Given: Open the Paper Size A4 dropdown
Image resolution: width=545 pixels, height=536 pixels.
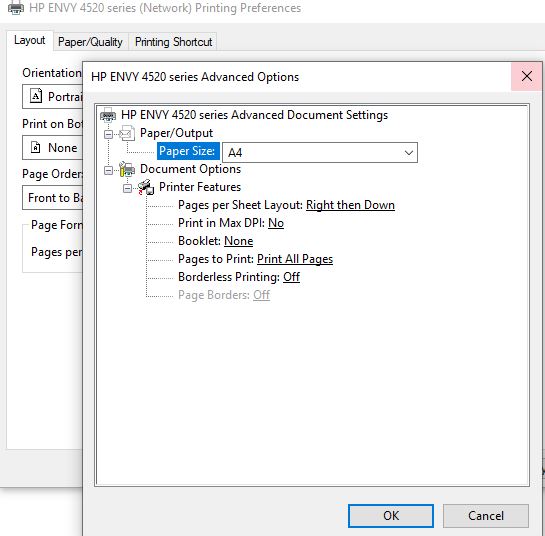Looking at the screenshot, I should click(320, 152).
